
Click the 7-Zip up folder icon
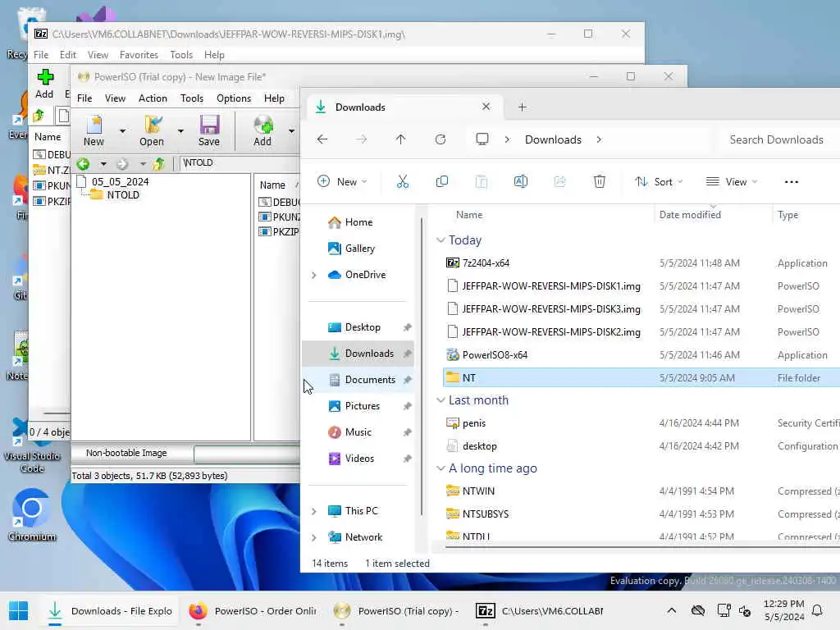click(39, 115)
